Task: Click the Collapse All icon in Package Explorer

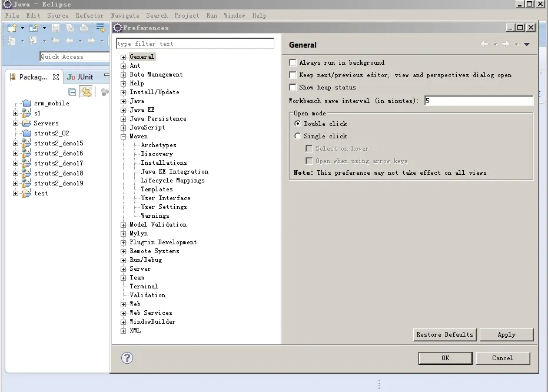Action: tap(72, 92)
